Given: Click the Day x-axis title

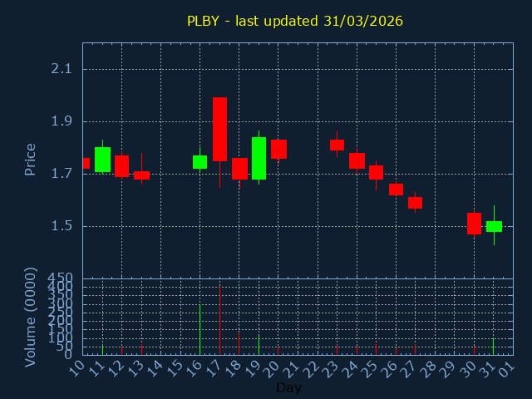Looking at the screenshot, I should click(288, 387).
